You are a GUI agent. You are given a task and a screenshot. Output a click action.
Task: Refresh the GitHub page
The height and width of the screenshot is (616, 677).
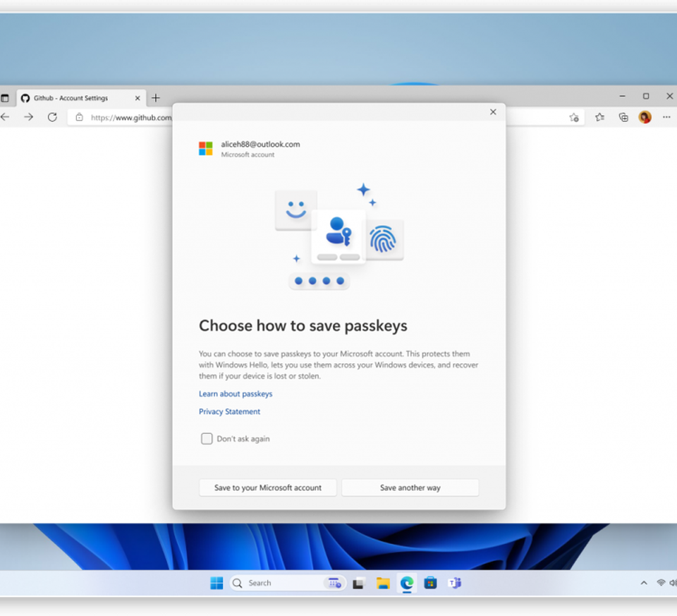pos(52,117)
